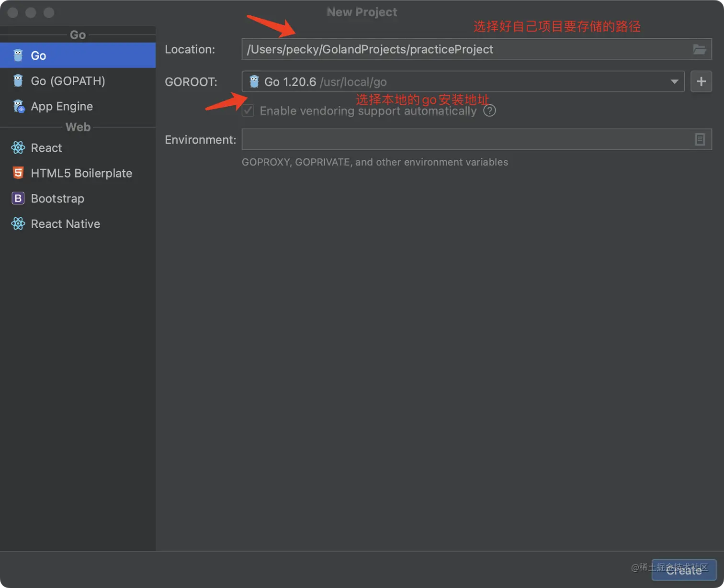Click the Bootstrap B icon
Screen dimensions: 724x588
pos(18,198)
